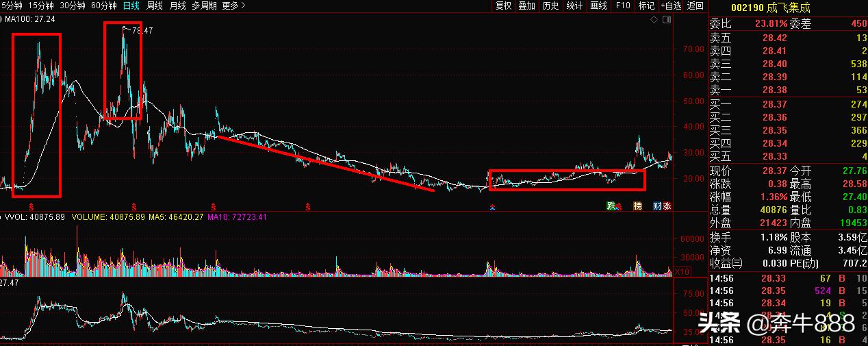868x346 pixels.
Task: Add stock via +自选 button
Action: [672, 5]
